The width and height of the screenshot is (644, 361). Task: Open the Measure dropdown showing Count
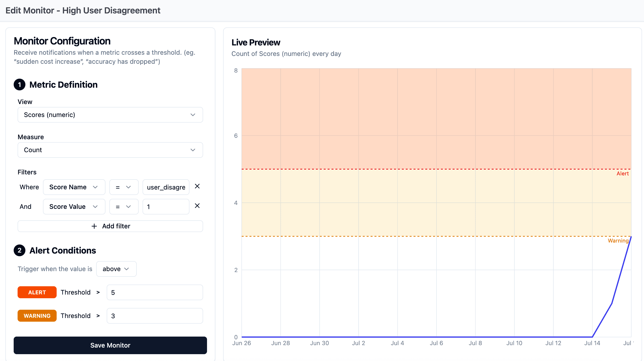click(110, 150)
